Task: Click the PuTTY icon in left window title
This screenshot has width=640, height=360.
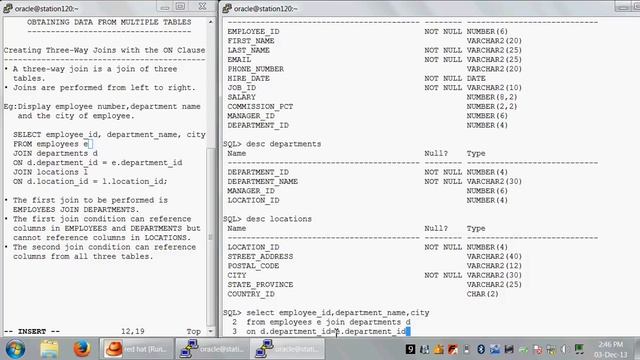Action: 8,8
